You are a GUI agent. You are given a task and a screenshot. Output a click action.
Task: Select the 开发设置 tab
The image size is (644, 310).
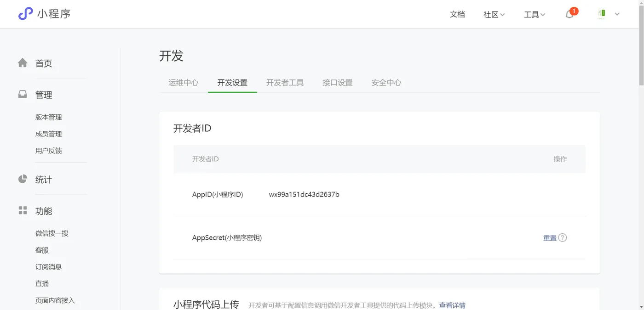pos(232,83)
